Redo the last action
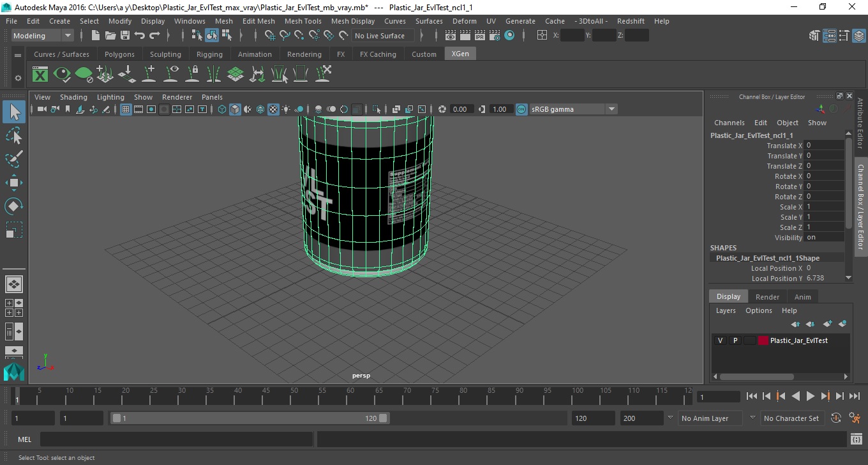This screenshot has height=465, width=868. tap(154, 36)
